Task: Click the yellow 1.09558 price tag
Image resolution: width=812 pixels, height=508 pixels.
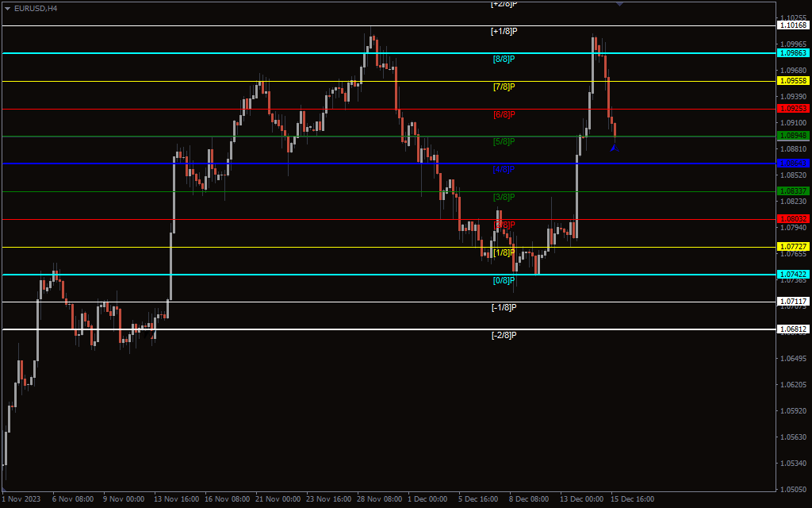Action: [793, 81]
